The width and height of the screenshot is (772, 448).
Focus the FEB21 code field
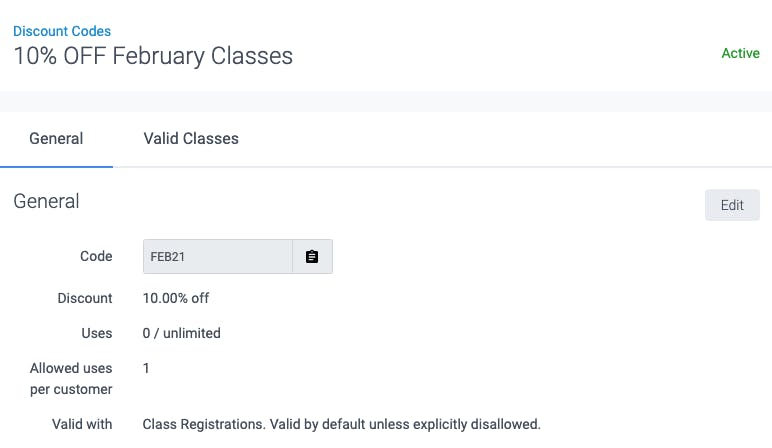(x=218, y=256)
